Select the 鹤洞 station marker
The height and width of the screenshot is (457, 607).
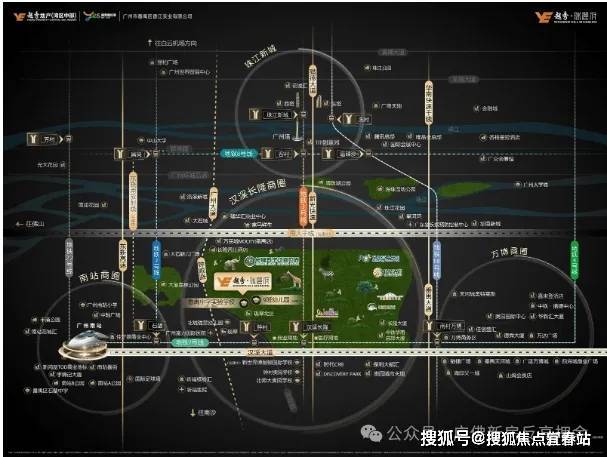[x=123, y=155]
